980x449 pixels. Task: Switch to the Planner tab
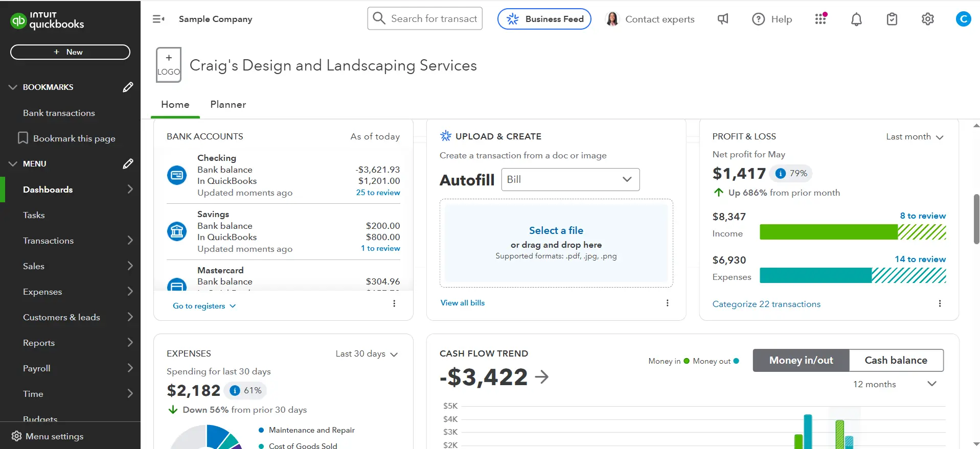(x=228, y=104)
